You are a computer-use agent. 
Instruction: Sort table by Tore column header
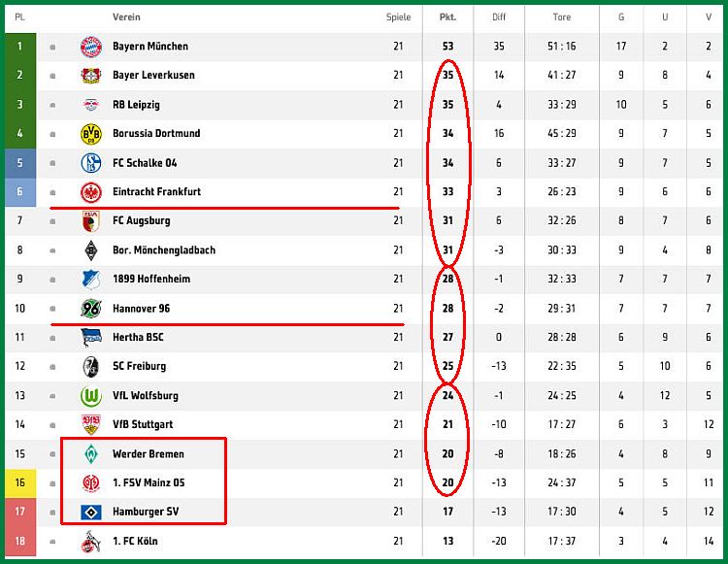click(561, 17)
